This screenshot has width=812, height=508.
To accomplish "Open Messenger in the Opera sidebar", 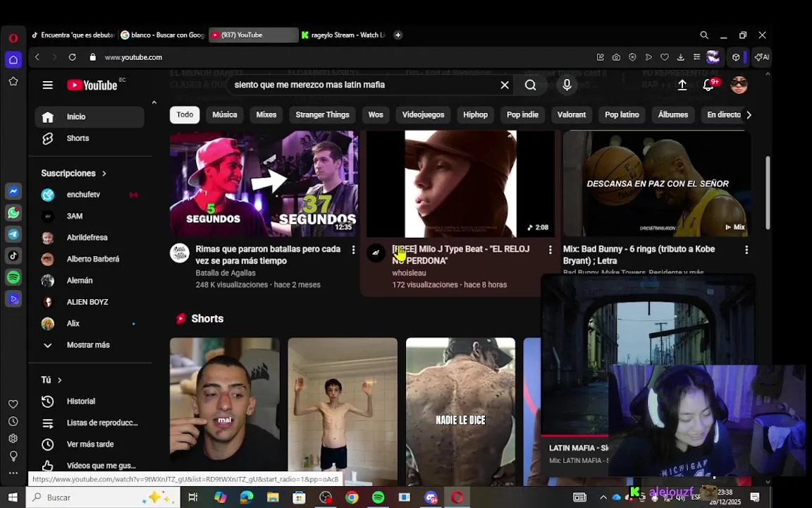I will [x=13, y=191].
